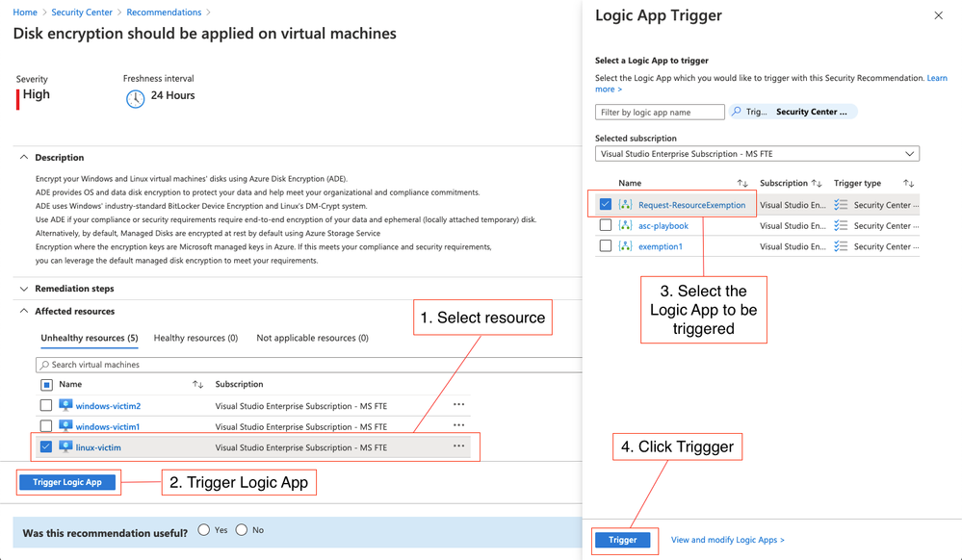Click the Trigger Logic App button

[67, 482]
